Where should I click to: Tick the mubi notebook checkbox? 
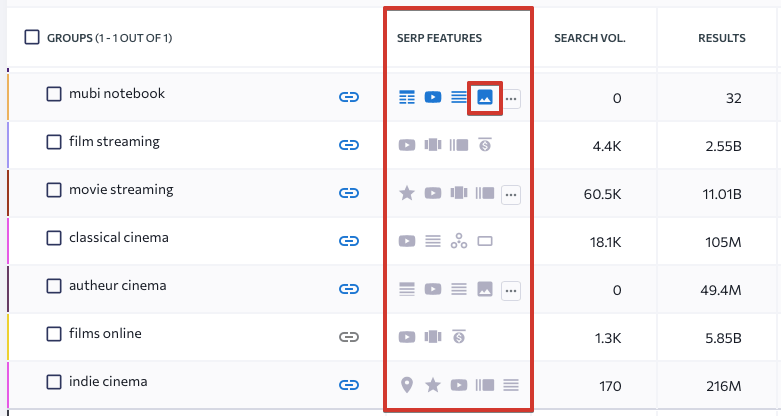click(54, 94)
